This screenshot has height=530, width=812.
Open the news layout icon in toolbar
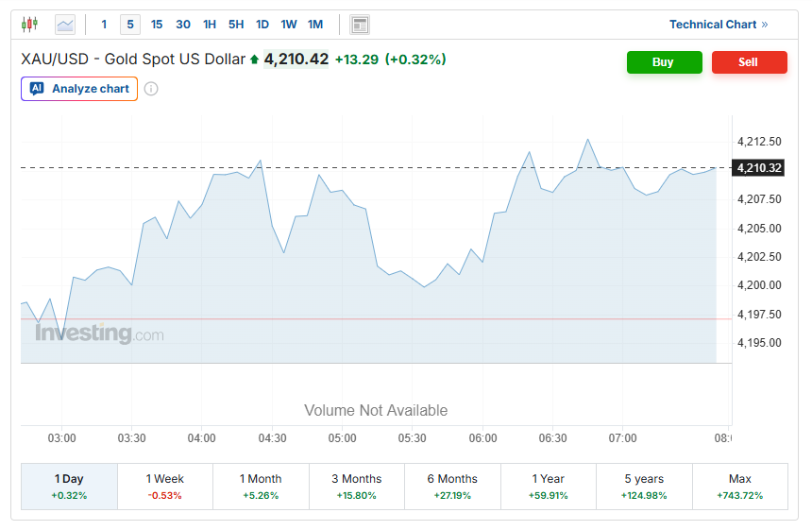click(359, 25)
